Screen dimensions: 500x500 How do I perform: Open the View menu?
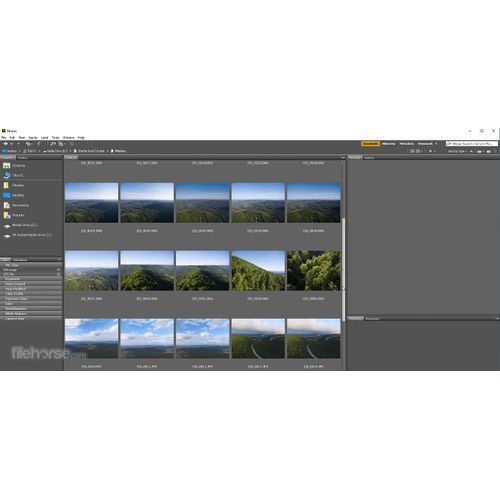point(22,138)
